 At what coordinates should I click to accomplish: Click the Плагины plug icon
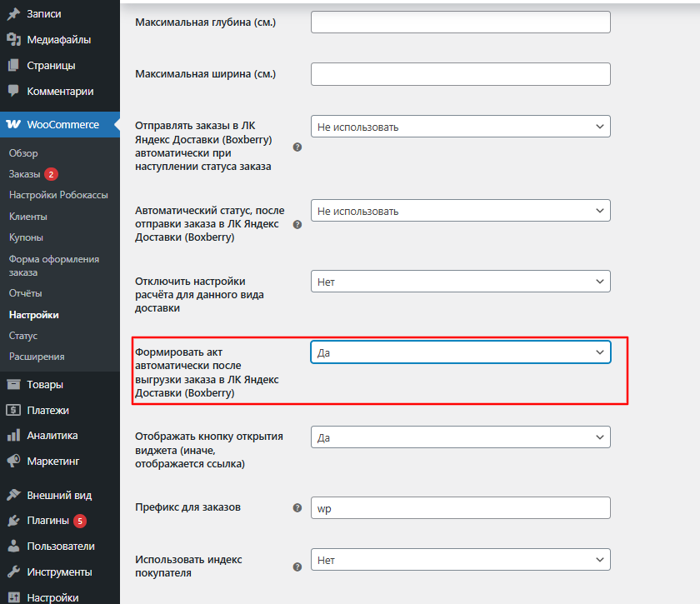13,521
